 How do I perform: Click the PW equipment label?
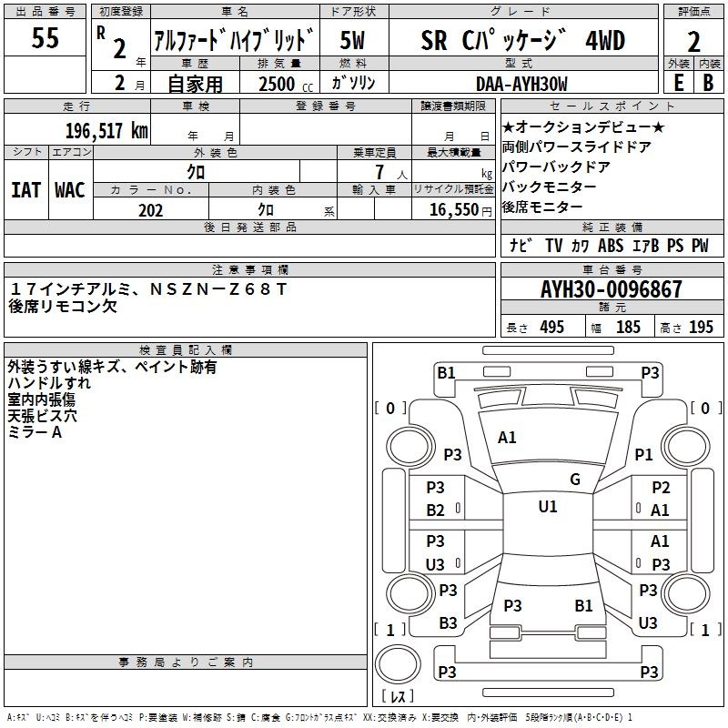point(699,246)
